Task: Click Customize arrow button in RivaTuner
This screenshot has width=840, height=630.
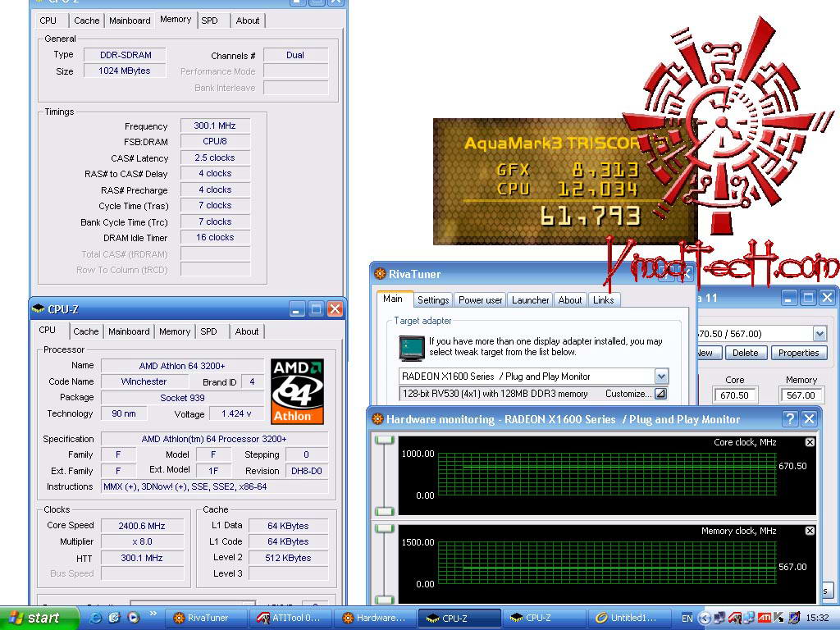Action: click(x=661, y=394)
